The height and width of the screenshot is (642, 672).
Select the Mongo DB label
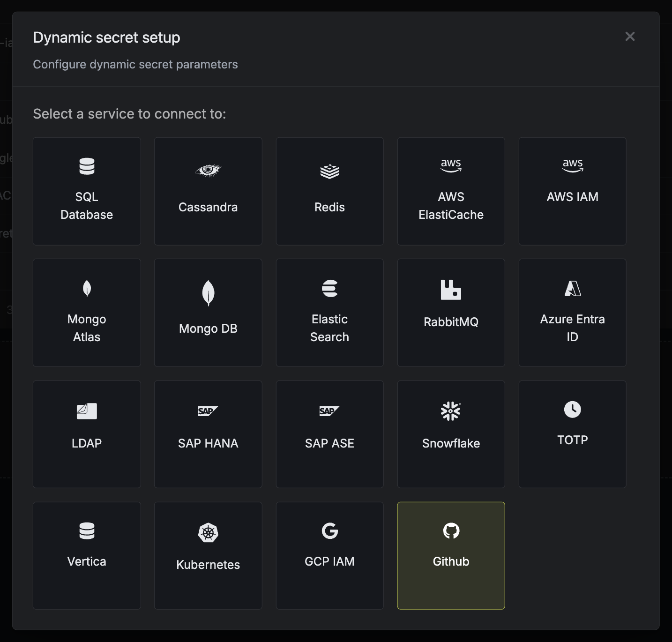click(x=208, y=328)
